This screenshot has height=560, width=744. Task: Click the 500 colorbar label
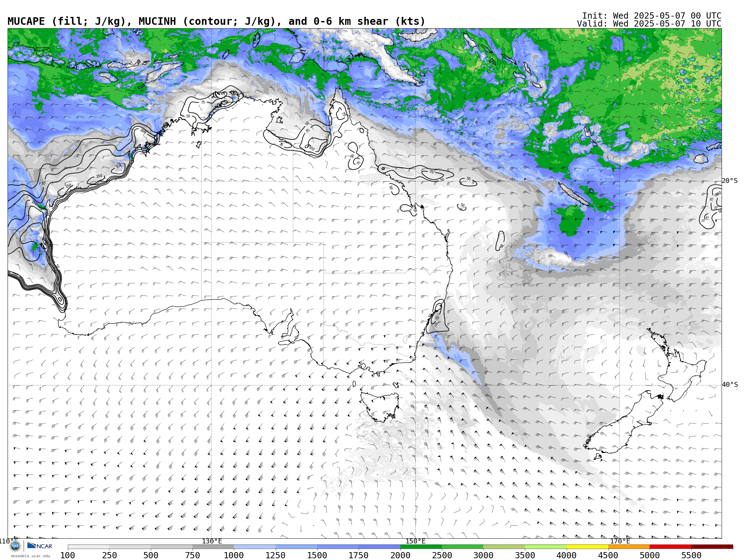(x=151, y=555)
